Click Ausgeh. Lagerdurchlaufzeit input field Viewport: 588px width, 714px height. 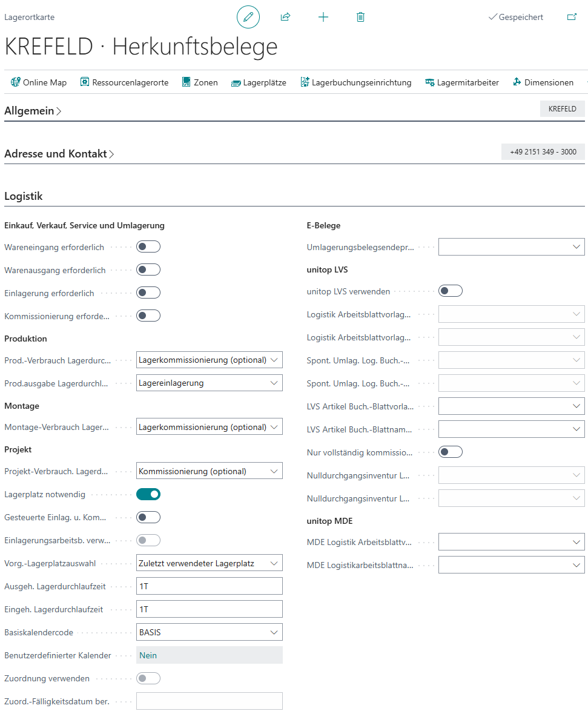coord(209,586)
